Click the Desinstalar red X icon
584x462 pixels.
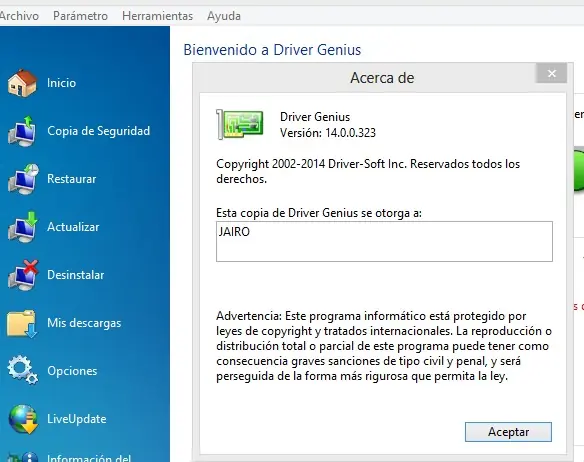(23, 275)
